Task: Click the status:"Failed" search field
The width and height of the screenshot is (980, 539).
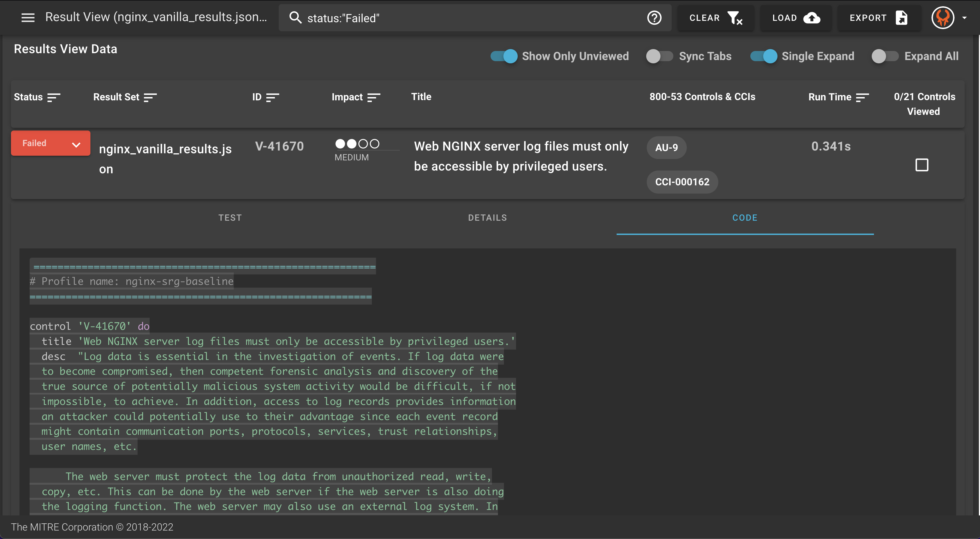Action: pos(457,18)
